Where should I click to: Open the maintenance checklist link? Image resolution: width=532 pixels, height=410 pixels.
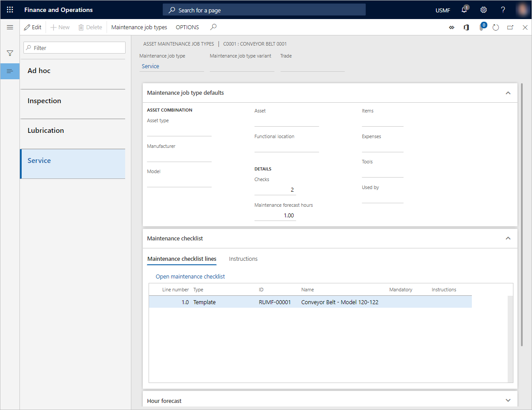[190, 276]
